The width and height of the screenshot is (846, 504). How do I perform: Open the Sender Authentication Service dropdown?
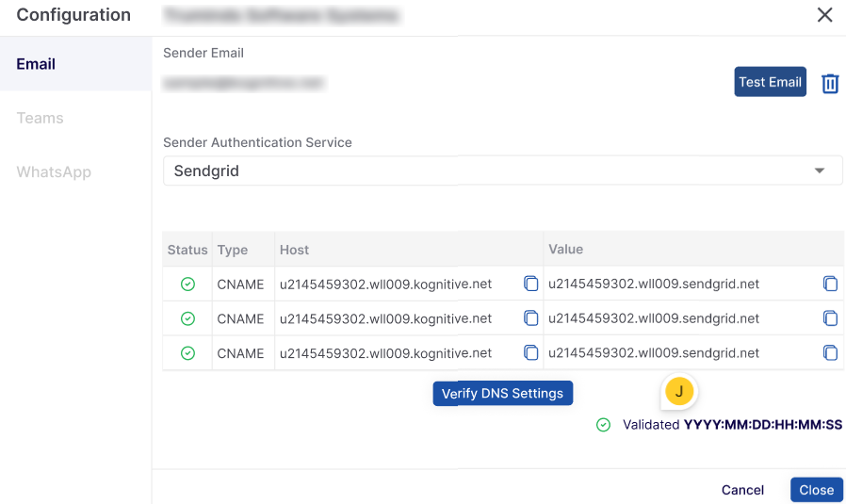click(502, 171)
